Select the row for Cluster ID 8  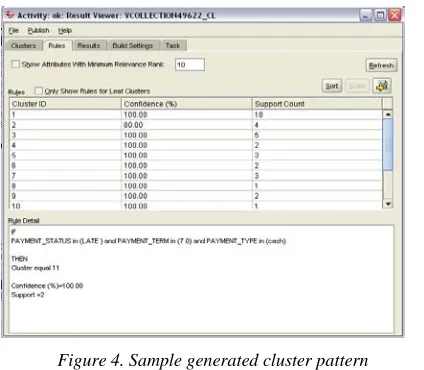[x=196, y=186]
